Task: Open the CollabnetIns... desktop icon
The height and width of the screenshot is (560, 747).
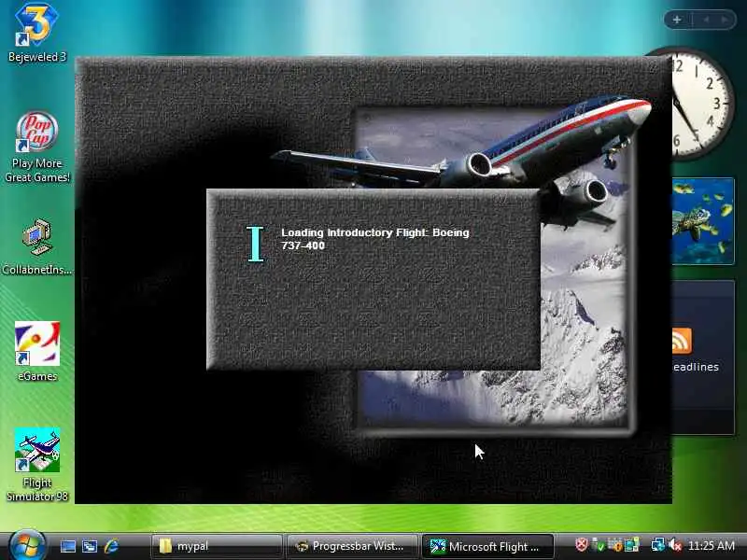Action: pyautogui.click(x=36, y=246)
